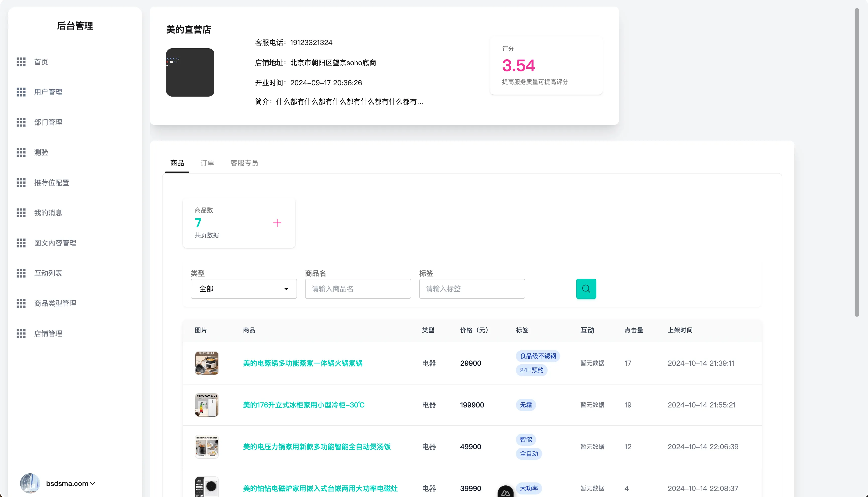868x497 pixels.
Task: Open 图文内容管理 from the sidebar icon
Action: click(x=21, y=243)
